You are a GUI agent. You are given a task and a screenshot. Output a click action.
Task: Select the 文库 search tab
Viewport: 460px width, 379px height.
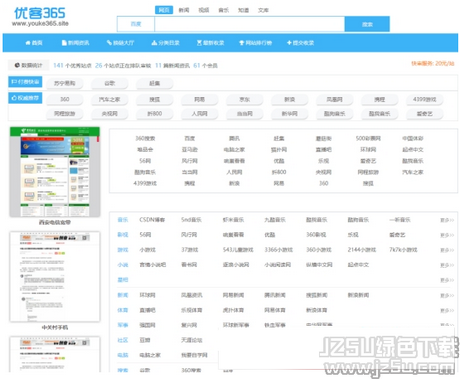coord(263,10)
